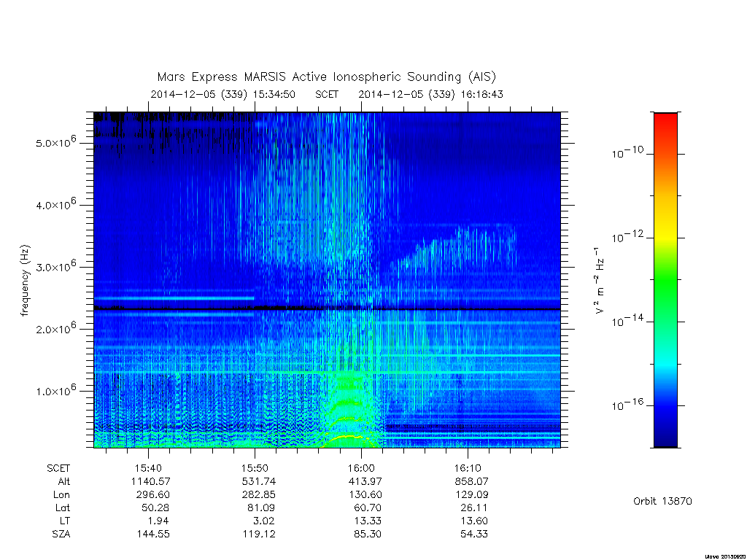
Task: Click the 5.0×10^6 frequency tick label
Action: [x=56, y=142]
